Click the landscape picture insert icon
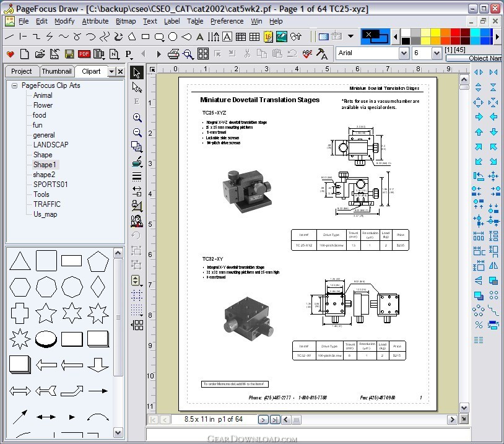504x444 pixels. pos(282,37)
